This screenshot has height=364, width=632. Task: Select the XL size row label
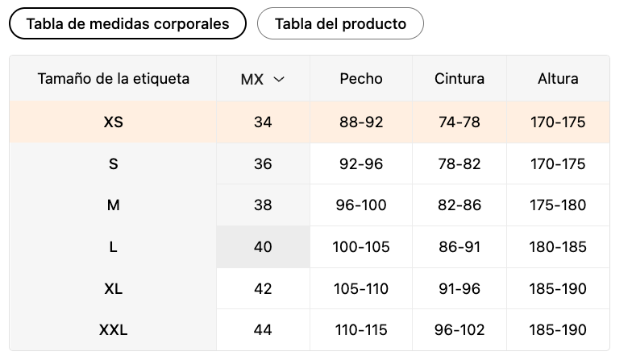[113, 288]
